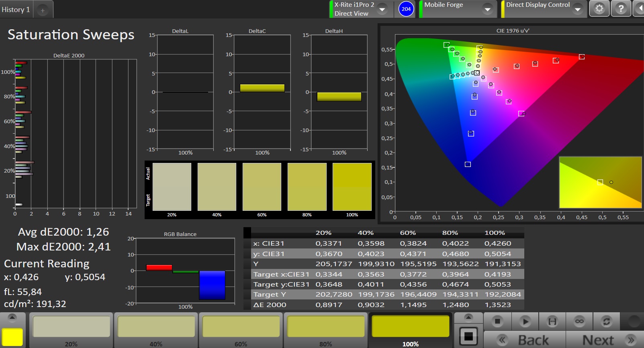Viewport: 644px width, 348px height.
Task: Click the read series bracket icon
Action: (552, 321)
